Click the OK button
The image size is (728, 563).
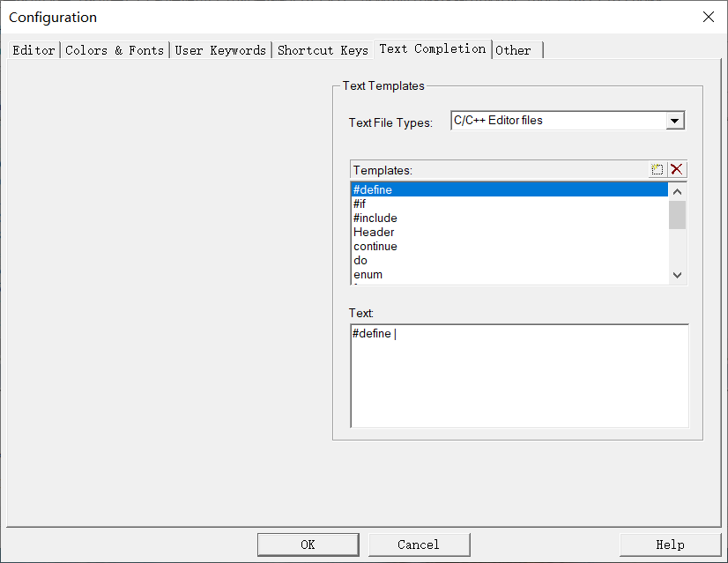[308, 544]
